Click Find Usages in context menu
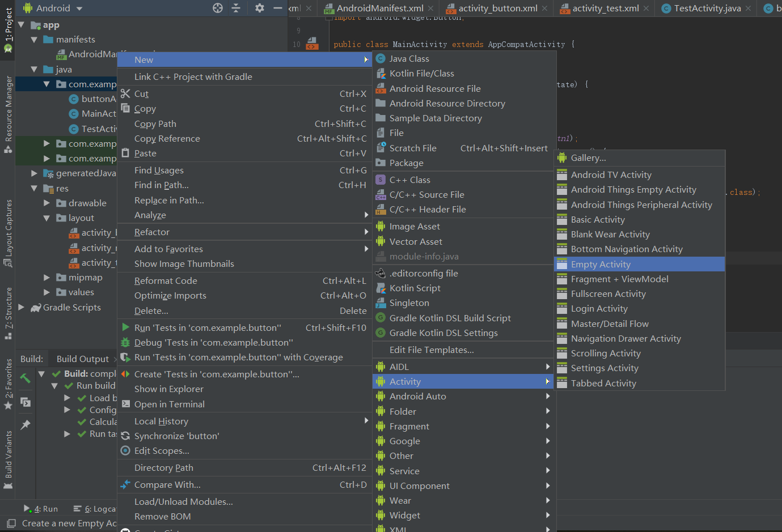The width and height of the screenshot is (782, 532). (x=244, y=170)
